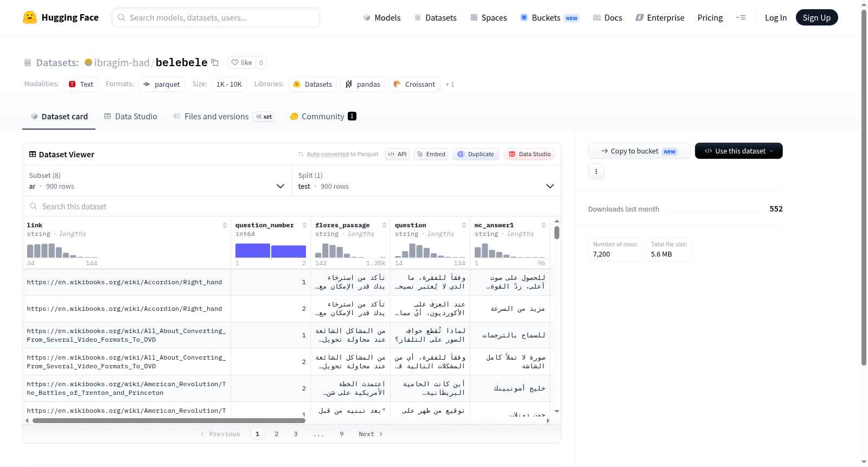Click the Sign Up button
The height and width of the screenshot is (467, 868).
click(x=816, y=17)
